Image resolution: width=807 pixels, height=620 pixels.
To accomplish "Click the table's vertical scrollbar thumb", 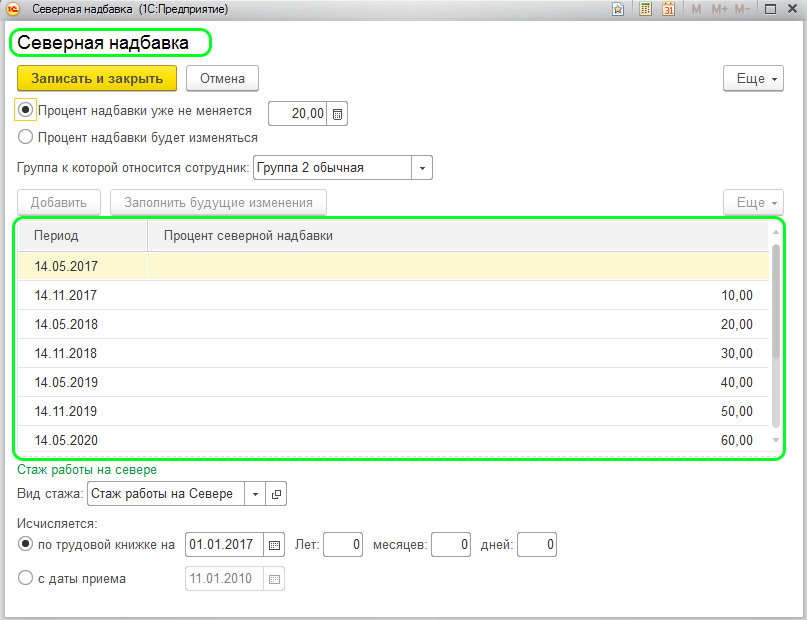I will [776, 300].
